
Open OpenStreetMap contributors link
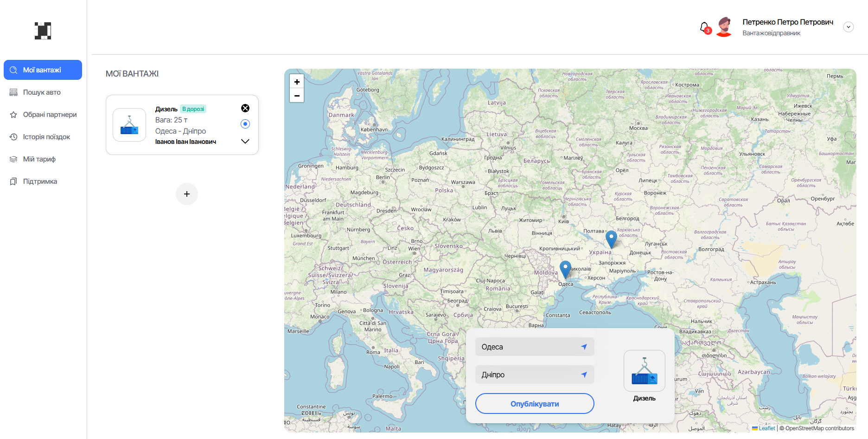(x=817, y=428)
